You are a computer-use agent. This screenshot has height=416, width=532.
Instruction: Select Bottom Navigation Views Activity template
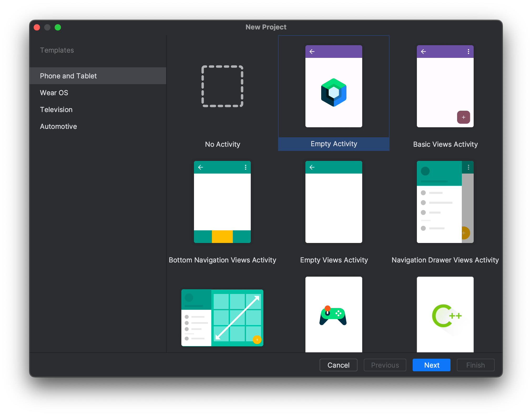coord(222,202)
